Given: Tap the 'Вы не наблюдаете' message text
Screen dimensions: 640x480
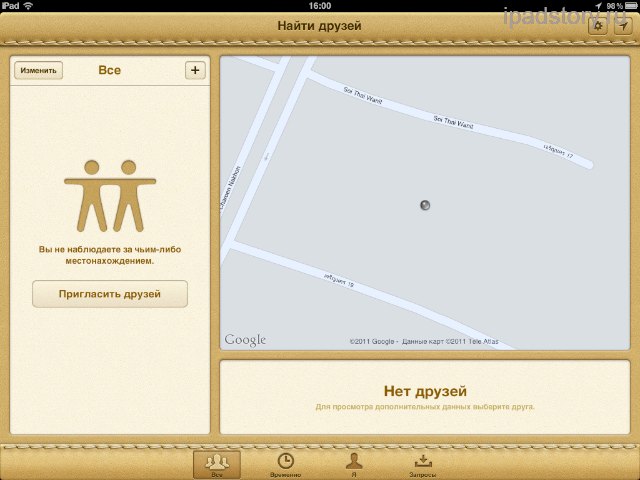Looking at the screenshot, I should click(x=110, y=255).
